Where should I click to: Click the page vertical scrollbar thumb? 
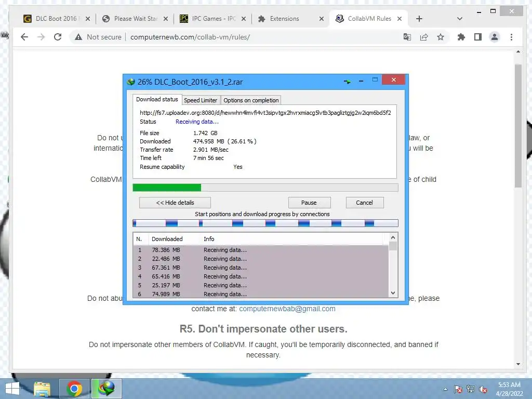click(x=518, y=126)
